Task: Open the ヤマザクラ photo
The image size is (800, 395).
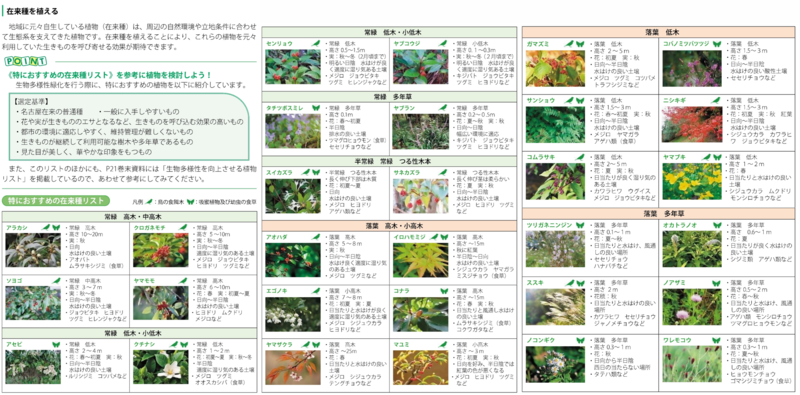Action: pos(293,367)
